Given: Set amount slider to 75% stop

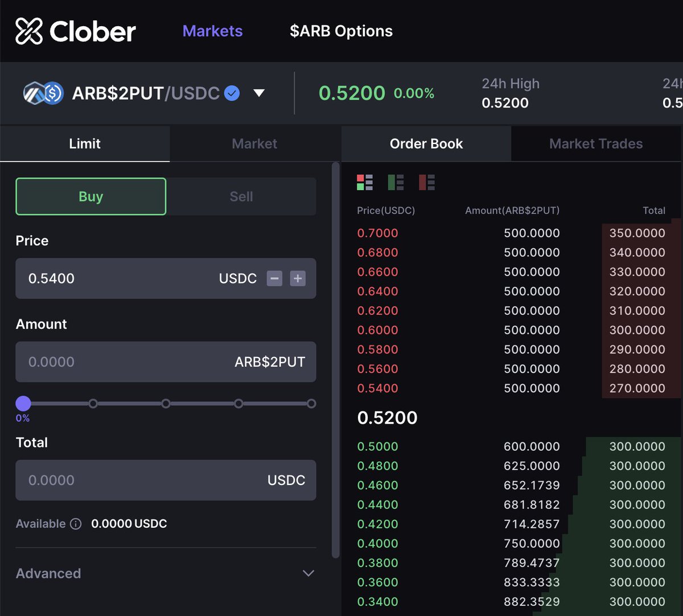Looking at the screenshot, I should point(238,404).
